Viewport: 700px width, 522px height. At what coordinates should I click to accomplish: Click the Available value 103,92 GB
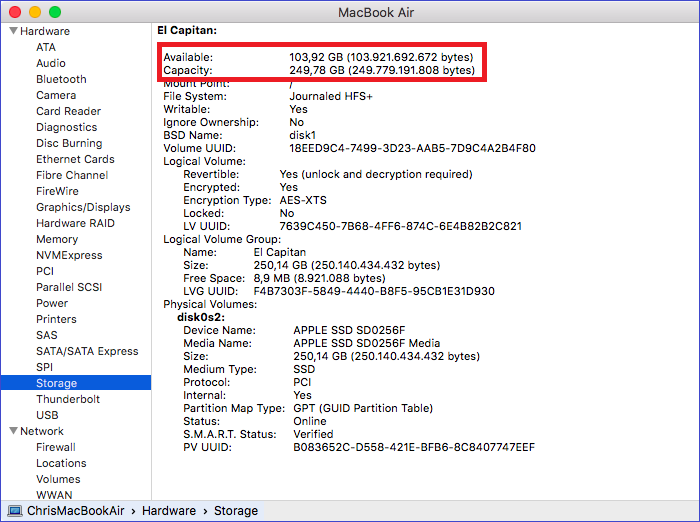tap(381, 57)
